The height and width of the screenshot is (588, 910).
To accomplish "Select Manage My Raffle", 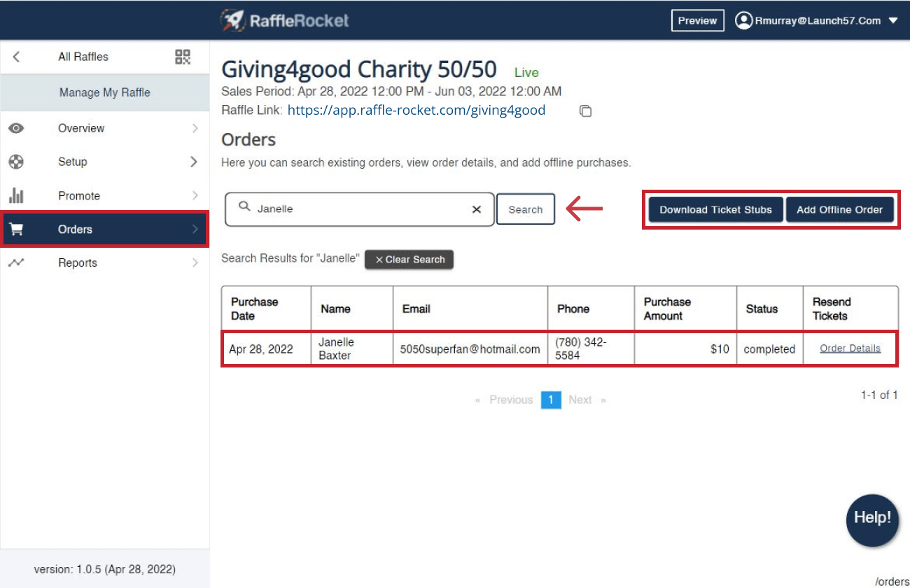I will pyautogui.click(x=105, y=92).
